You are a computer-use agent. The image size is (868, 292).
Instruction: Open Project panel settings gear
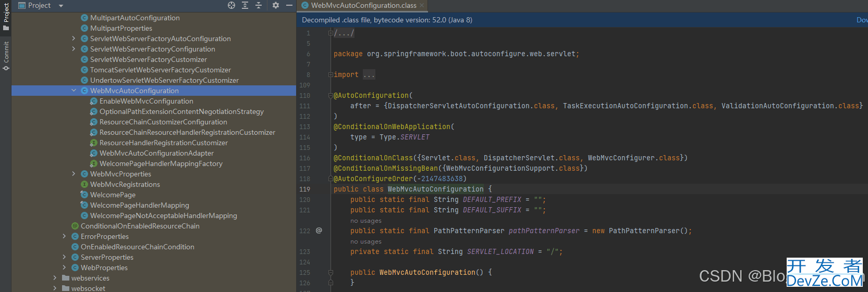(276, 5)
